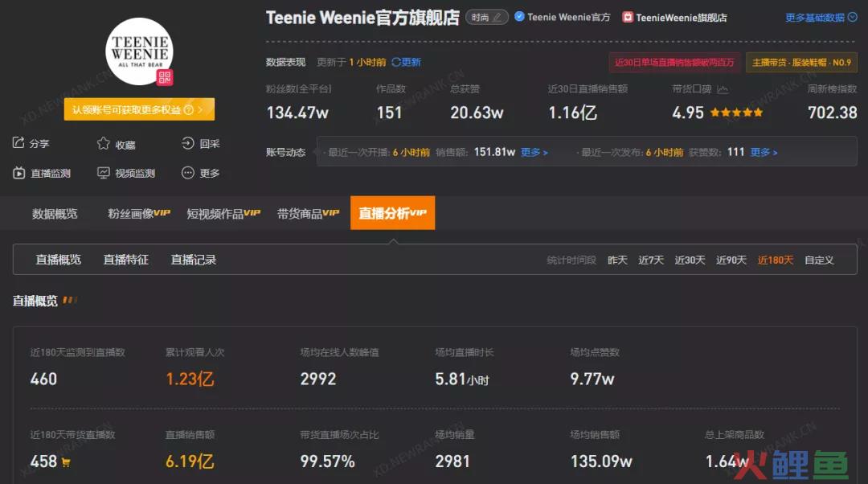Click 作品数 value 151

[x=389, y=113]
